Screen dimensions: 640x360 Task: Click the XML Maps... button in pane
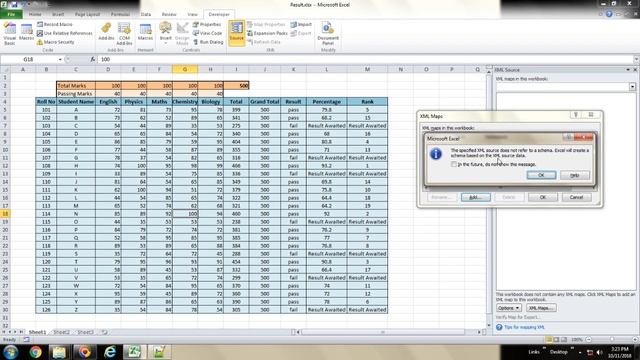[541, 308]
